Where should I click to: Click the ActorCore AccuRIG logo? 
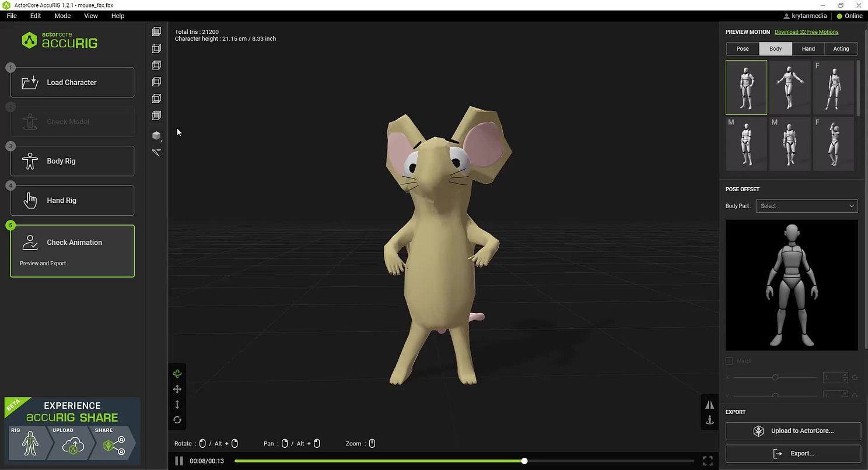(60, 40)
